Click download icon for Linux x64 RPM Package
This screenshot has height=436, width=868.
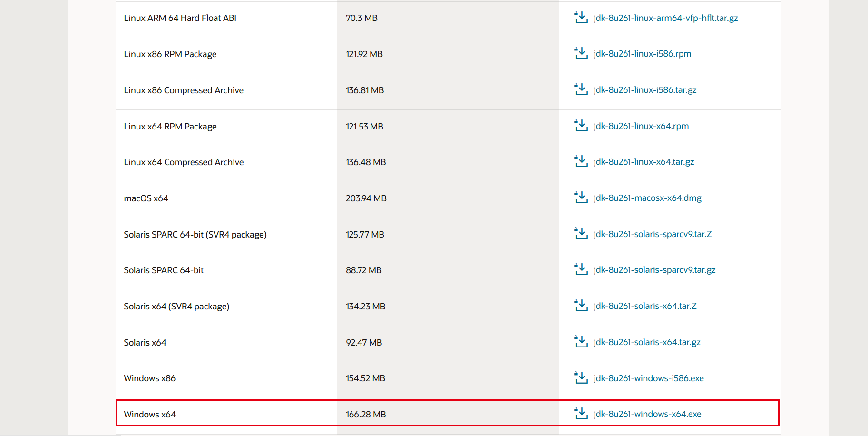(581, 126)
